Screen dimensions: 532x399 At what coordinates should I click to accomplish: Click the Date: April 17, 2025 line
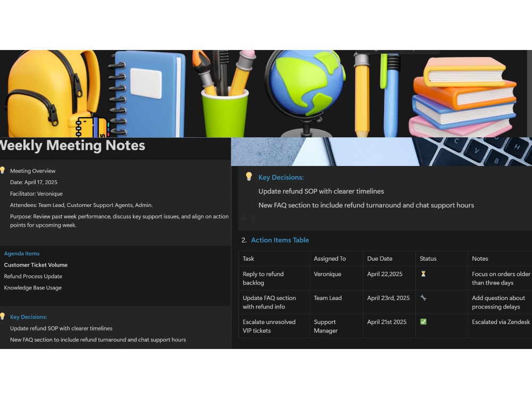(x=34, y=182)
